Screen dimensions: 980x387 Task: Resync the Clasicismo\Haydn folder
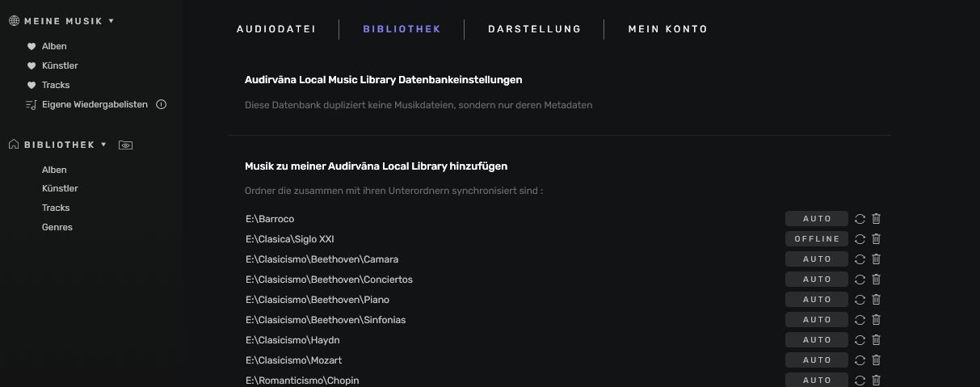[x=860, y=340]
